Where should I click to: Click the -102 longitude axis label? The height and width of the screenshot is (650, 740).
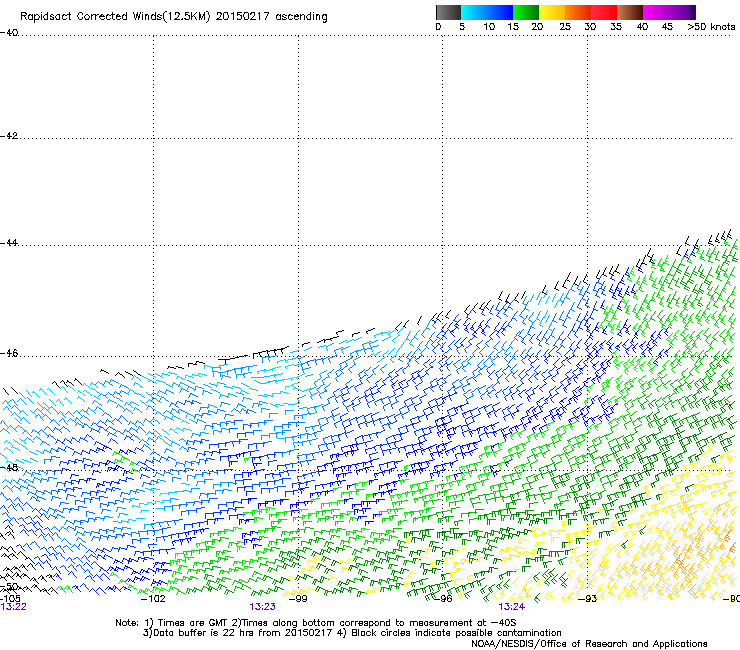(x=153, y=599)
